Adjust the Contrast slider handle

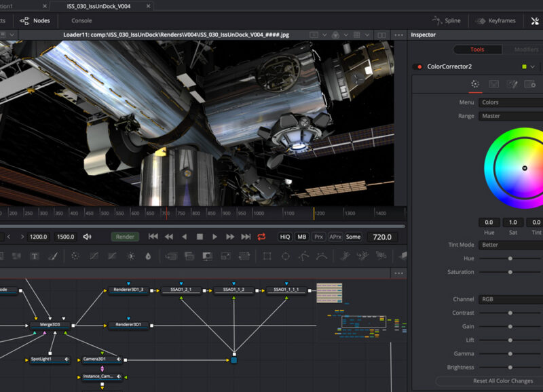pyautogui.click(x=510, y=313)
